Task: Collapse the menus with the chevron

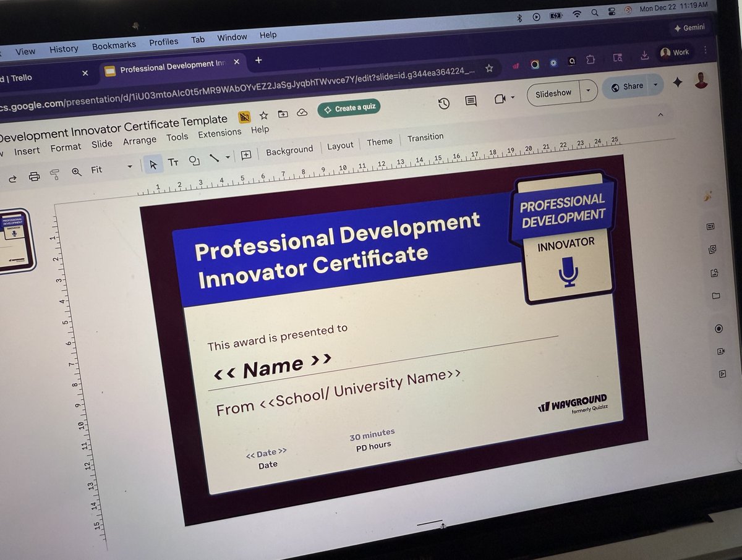Action: (660, 115)
